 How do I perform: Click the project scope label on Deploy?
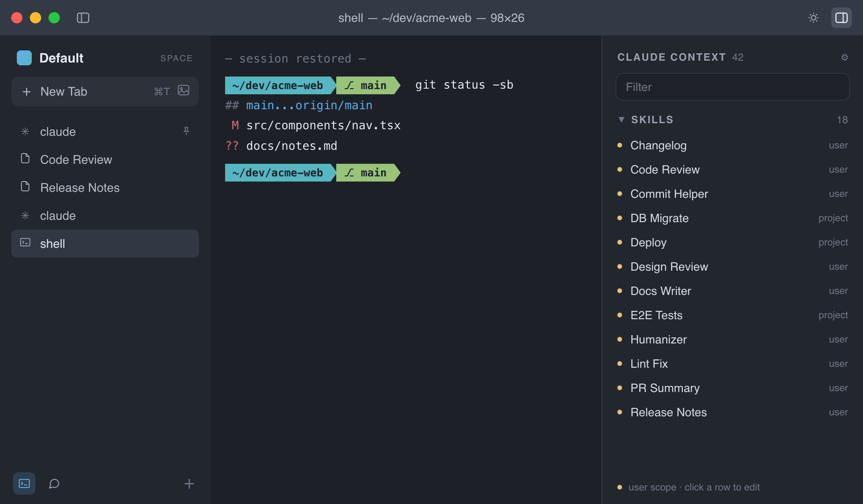833,242
